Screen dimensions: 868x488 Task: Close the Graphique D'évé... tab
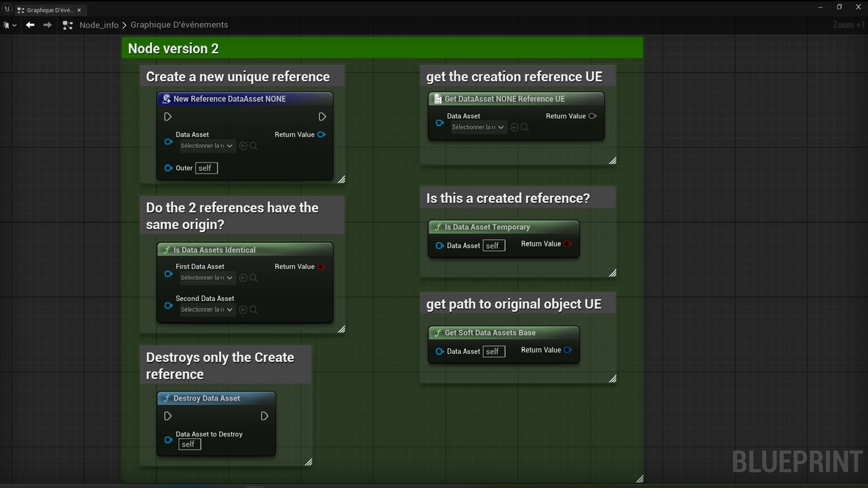click(x=79, y=10)
